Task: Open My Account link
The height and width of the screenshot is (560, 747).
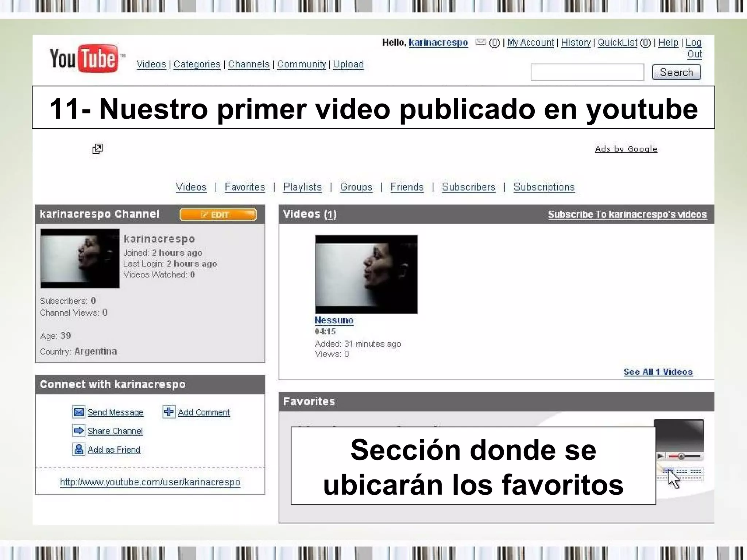Action: click(531, 43)
